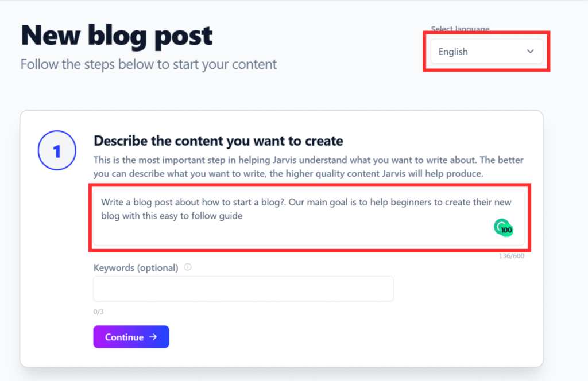
Task: Click the 0/3 keywords counter
Action: click(98, 312)
